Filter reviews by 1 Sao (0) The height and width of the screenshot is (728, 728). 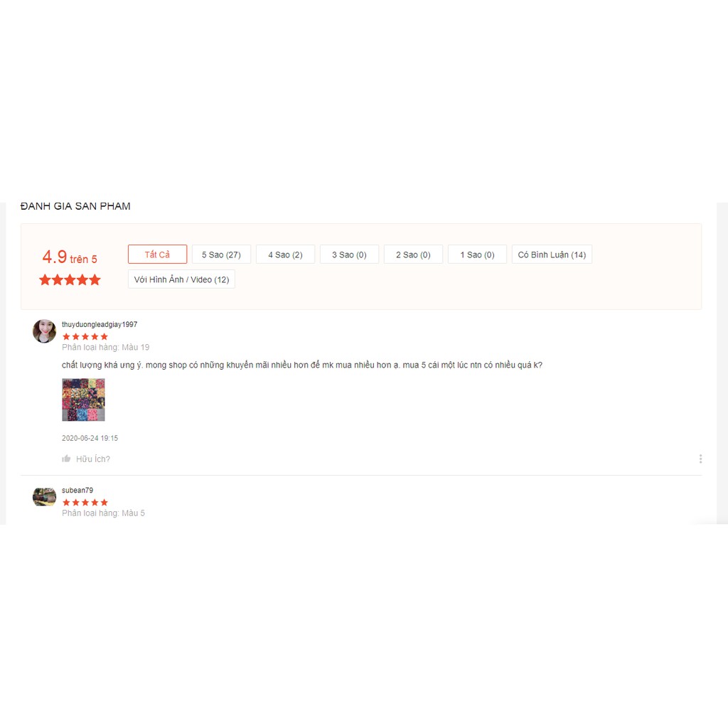coord(477,255)
